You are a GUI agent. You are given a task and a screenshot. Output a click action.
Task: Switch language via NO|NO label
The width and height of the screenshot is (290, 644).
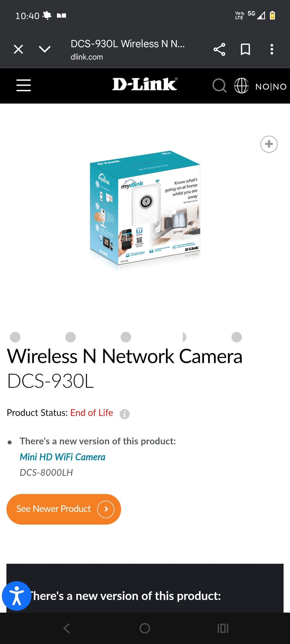pyautogui.click(x=271, y=87)
